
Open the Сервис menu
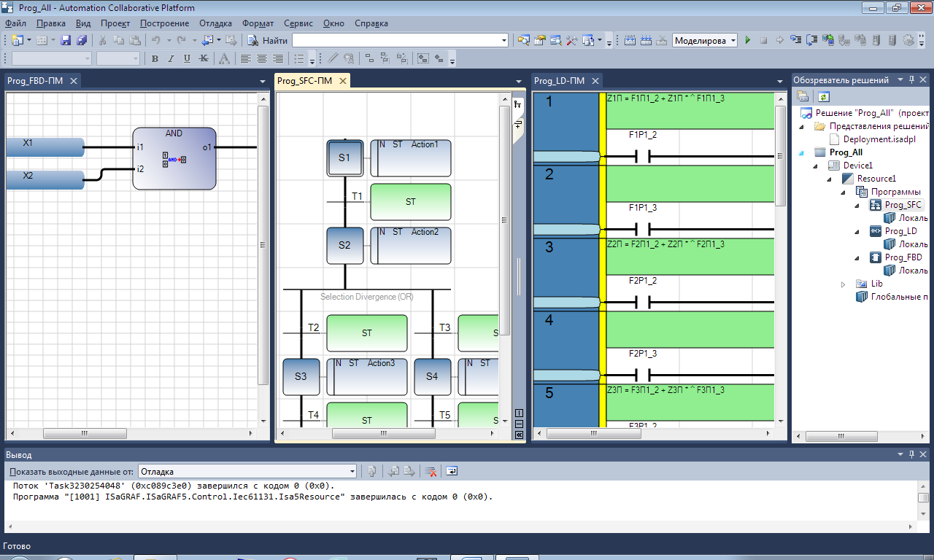tap(298, 23)
